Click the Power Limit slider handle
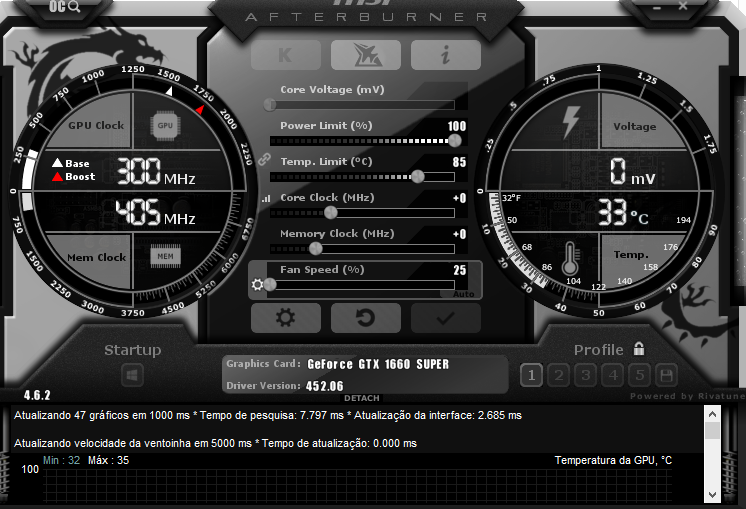This screenshot has height=509, width=746. 455,141
